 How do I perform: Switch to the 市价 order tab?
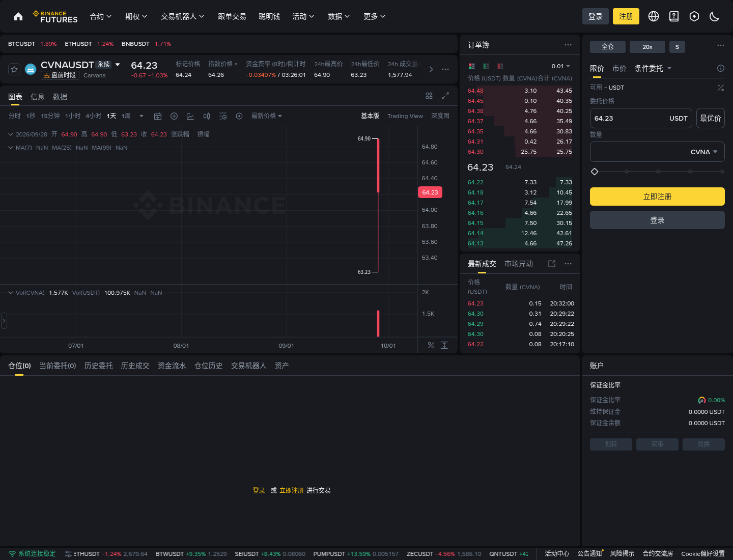619,68
